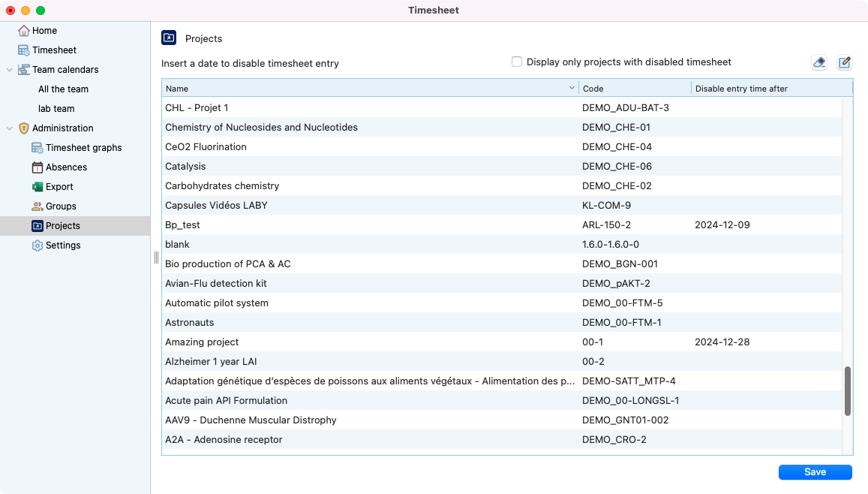Viewport: 868px width, 494px height.
Task: Select Bio production of PCA & AC
Action: coord(502,264)
